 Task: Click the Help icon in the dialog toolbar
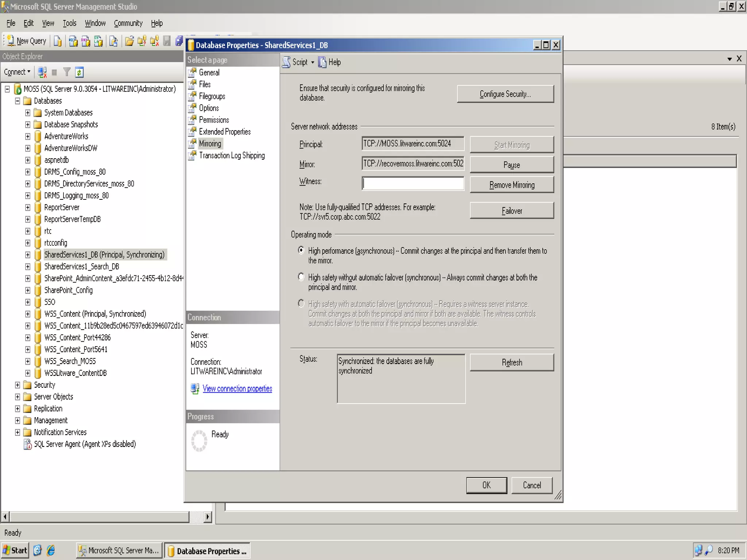point(329,62)
